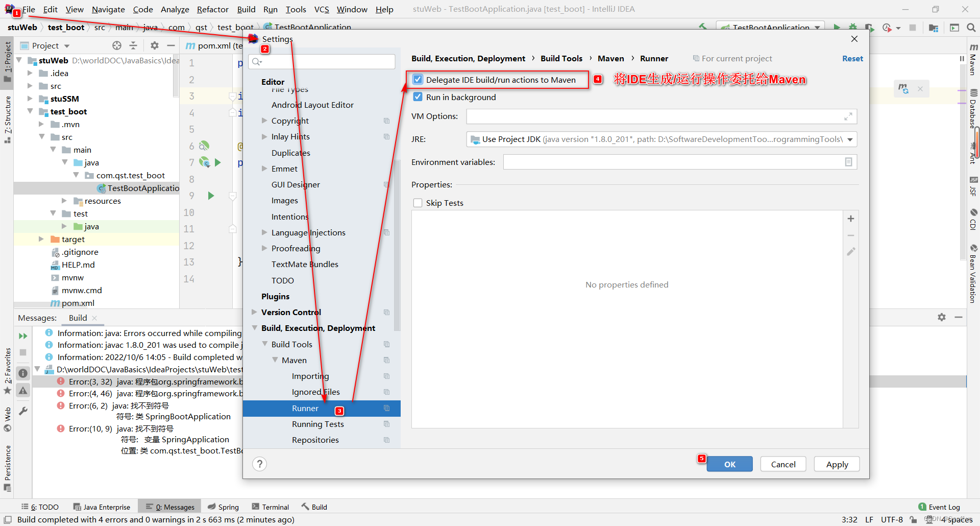Switch to Terminal tool tab
The height and width of the screenshot is (526, 980).
click(x=270, y=507)
